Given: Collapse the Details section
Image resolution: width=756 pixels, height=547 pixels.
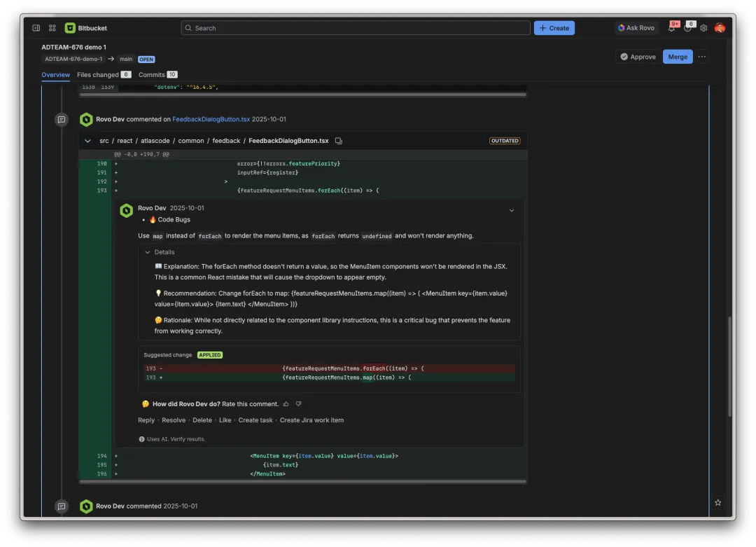Looking at the screenshot, I should click(x=148, y=252).
